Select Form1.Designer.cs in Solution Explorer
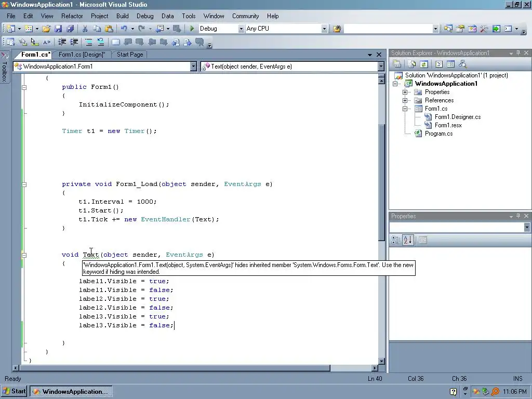The image size is (532, 399). tap(458, 117)
